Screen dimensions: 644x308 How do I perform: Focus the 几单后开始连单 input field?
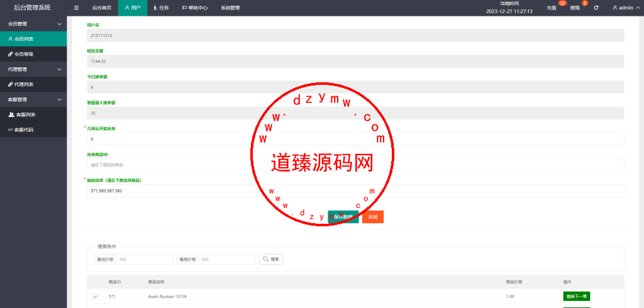[x=355, y=139]
